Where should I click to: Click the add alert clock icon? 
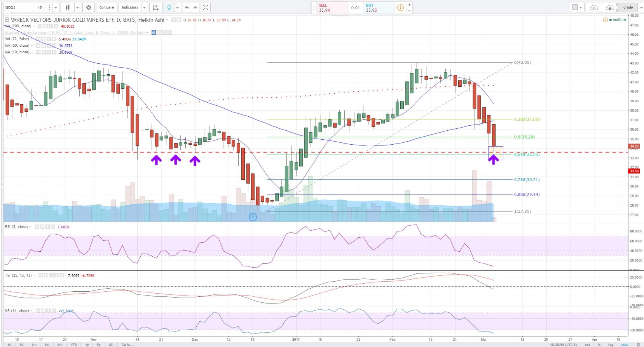[155, 7]
